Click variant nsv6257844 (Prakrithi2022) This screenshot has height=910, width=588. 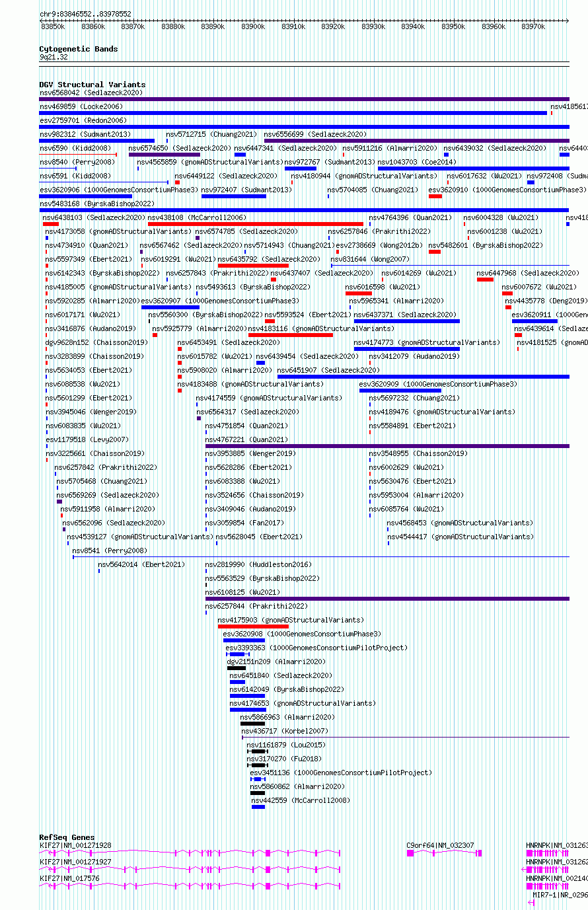click(256, 606)
